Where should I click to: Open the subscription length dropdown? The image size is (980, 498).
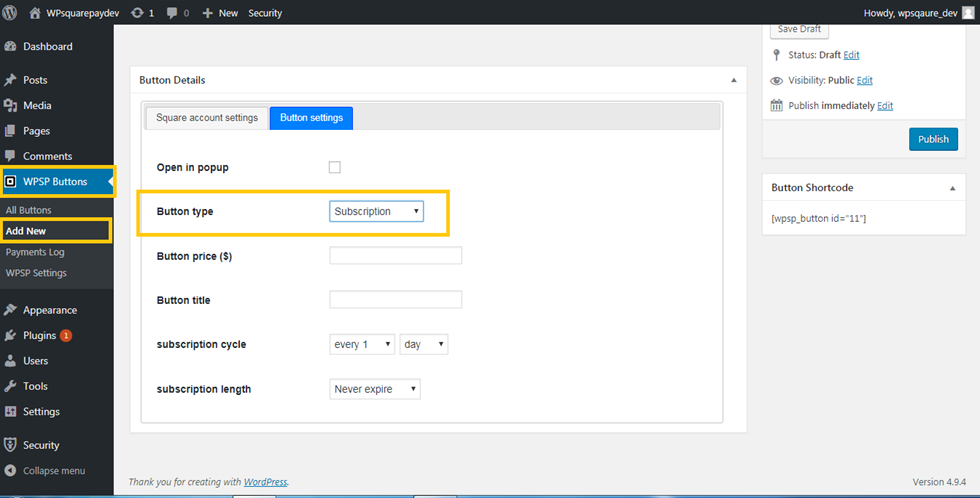tap(375, 389)
